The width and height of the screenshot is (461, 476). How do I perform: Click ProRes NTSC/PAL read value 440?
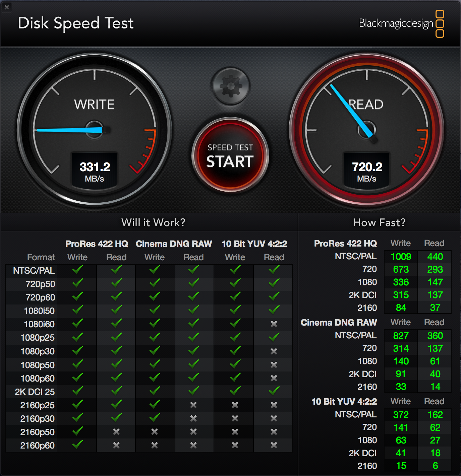[435, 257]
